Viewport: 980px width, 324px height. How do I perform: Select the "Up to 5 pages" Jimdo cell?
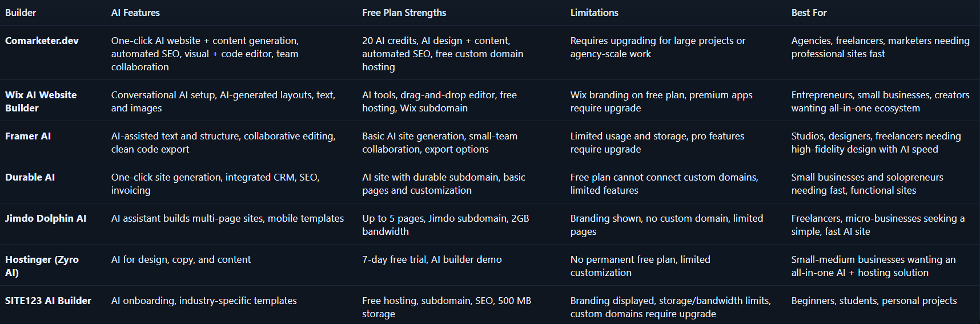point(445,225)
